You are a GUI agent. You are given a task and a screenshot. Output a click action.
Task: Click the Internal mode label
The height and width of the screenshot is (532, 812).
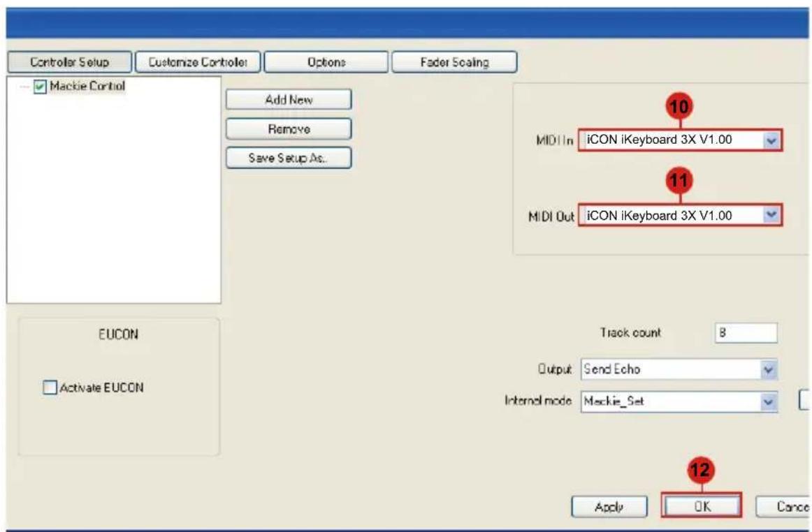[538, 401]
